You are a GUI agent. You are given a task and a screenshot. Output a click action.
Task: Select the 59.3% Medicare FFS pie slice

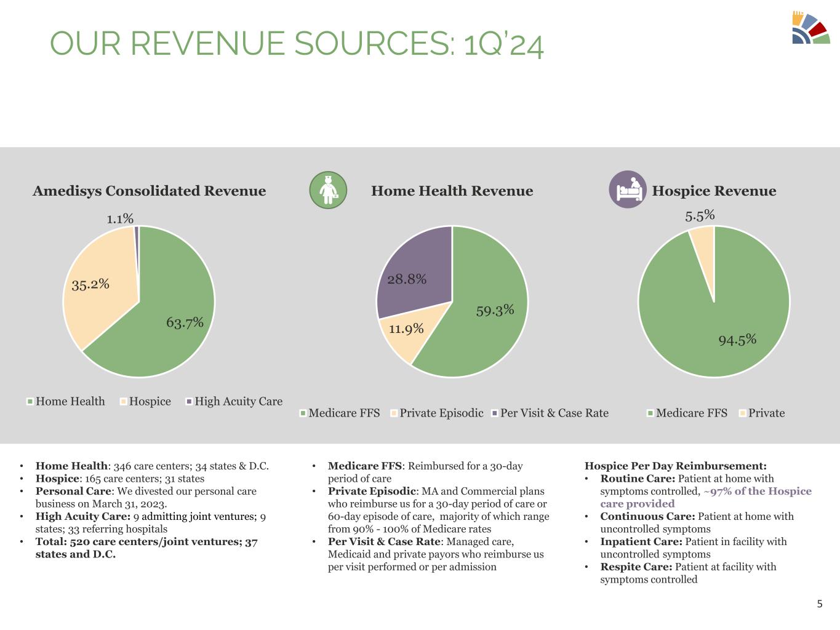tap(486, 314)
